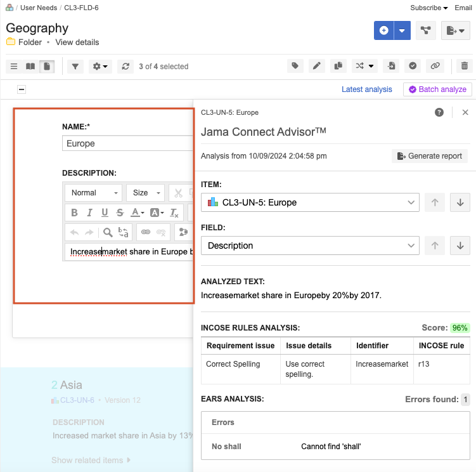
Task: Click the description text editing area
Action: click(x=129, y=252)
